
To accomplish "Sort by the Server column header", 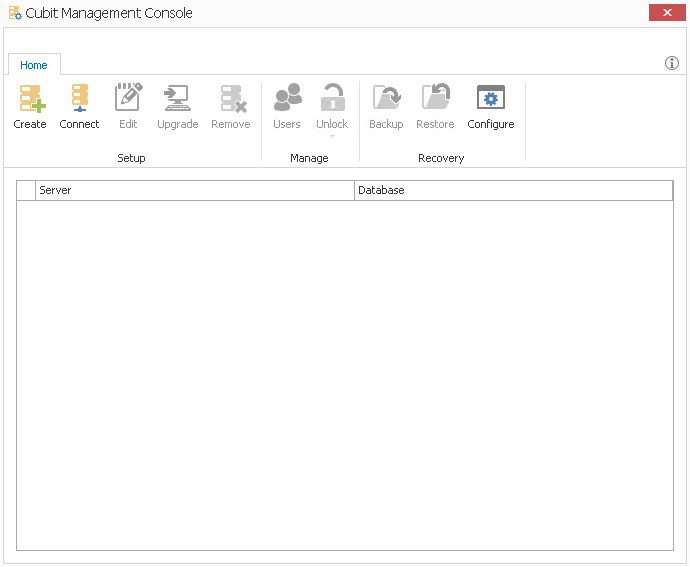I will tap(195, 190).
